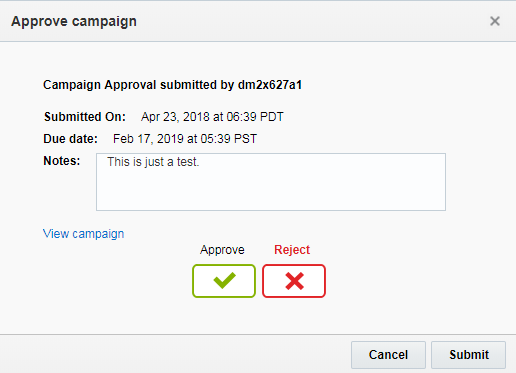Click the submitter name dm2x627a1
The width and height of the screenshot is (516, 373).
pos(270,85)
